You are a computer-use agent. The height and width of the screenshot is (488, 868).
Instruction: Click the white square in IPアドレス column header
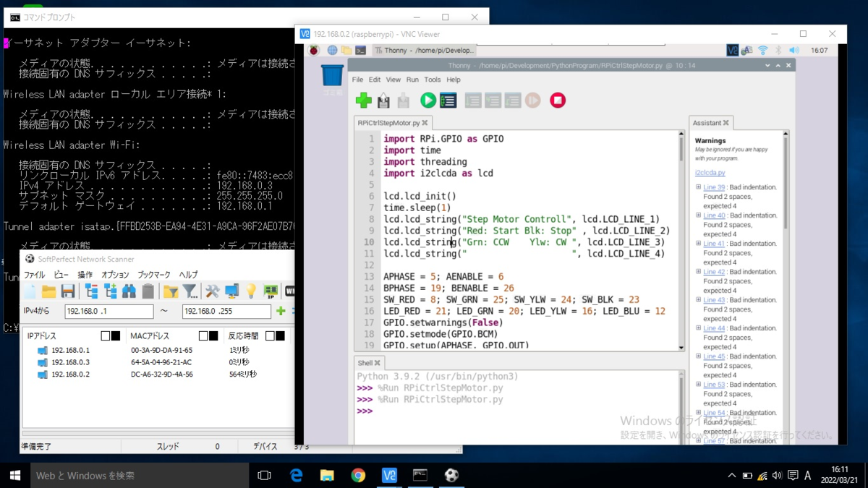[x=106, y=336]
